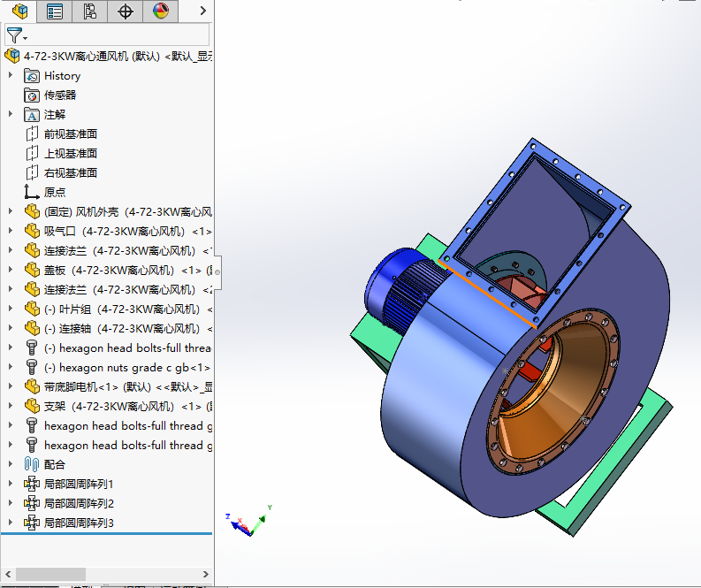The height and width of the screenshot is (588, 701).
Task: Select the 上视基准面 plane icon
Action: pos(32,153)
